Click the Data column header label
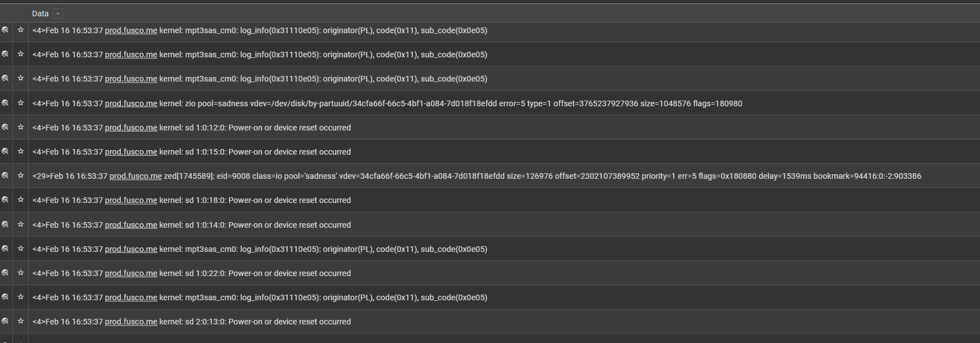 [x=40, y=13]
